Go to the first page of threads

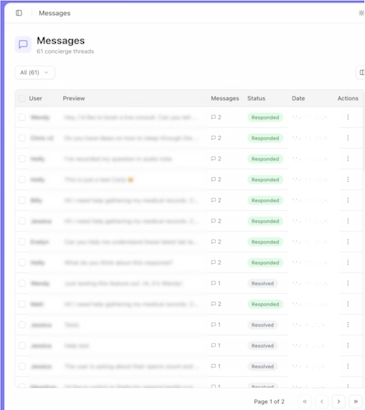[305, 401]
